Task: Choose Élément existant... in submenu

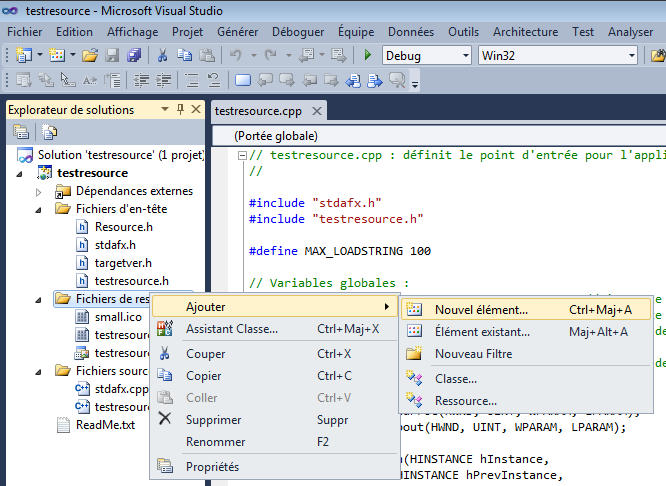Action: tap(525, 331)
